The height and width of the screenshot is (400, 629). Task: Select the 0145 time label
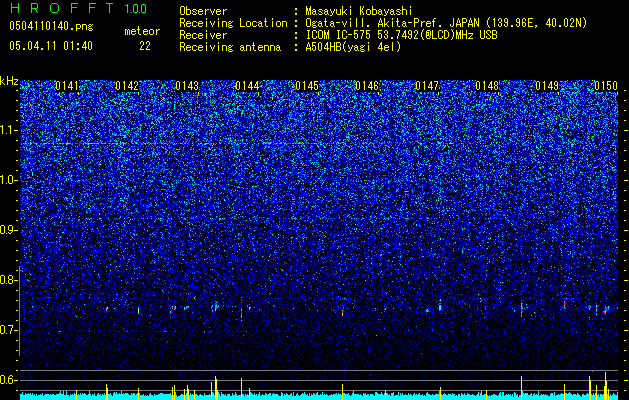(307, 86)
